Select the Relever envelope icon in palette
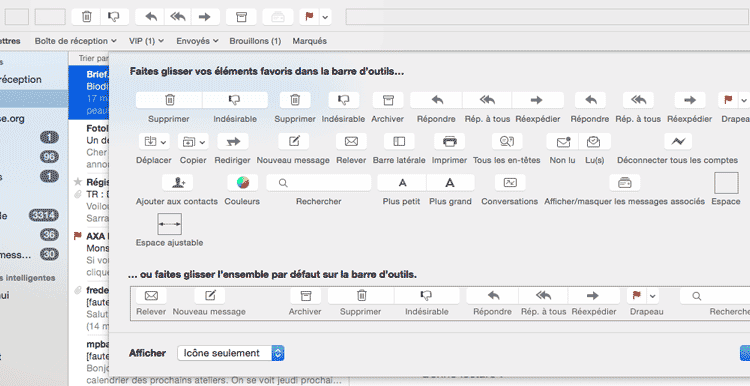Image resolution: width=750 pixels, height=386 pixels. [x=351, y=141]
